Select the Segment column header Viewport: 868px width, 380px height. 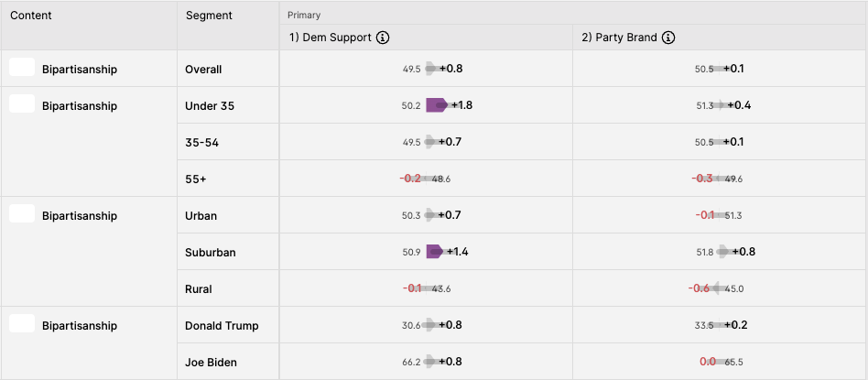pos(209,16)
